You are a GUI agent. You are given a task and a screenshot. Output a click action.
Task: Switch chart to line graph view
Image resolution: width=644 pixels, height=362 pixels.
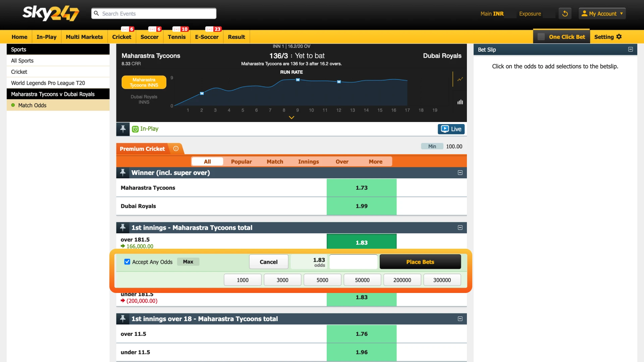click(x=460, y=80)
